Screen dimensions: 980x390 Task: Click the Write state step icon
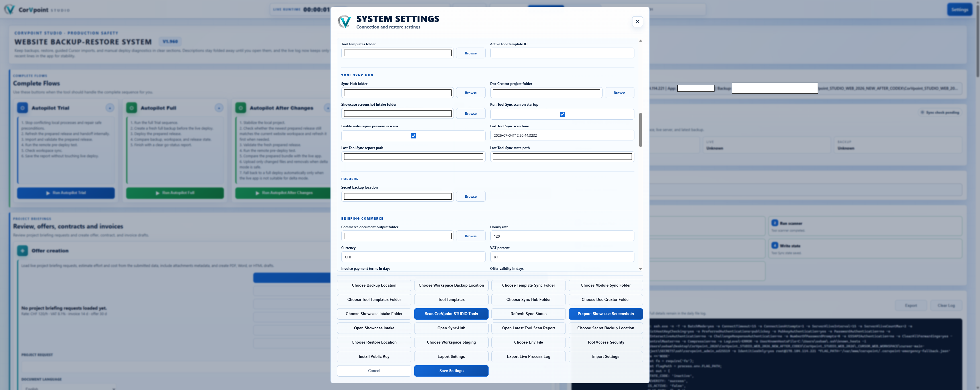pyautogui.click(x=775, y=245)
